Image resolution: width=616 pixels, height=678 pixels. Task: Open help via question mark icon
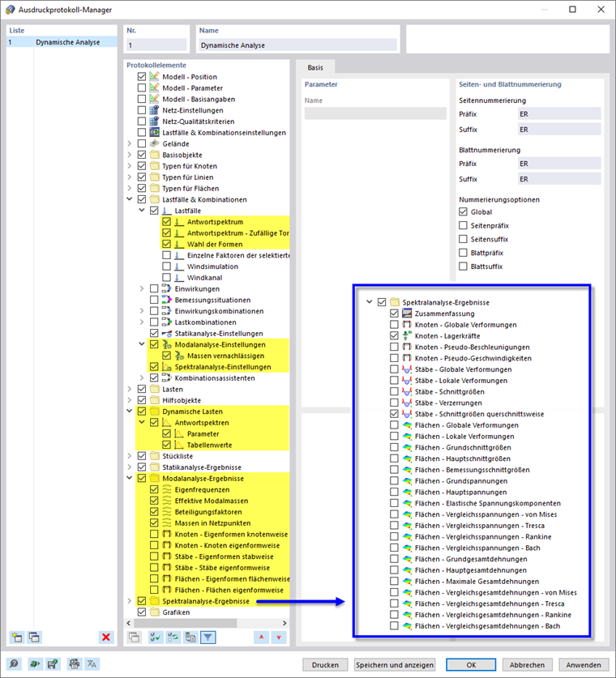pyautogui.click(x=14, y=663)
